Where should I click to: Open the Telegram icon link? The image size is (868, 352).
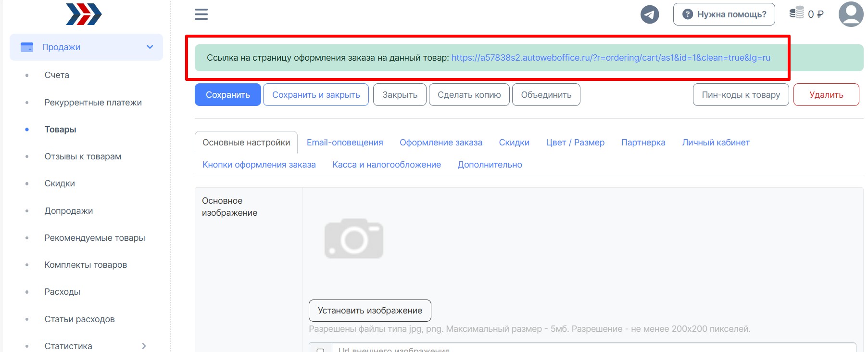(x=649, y=14)
